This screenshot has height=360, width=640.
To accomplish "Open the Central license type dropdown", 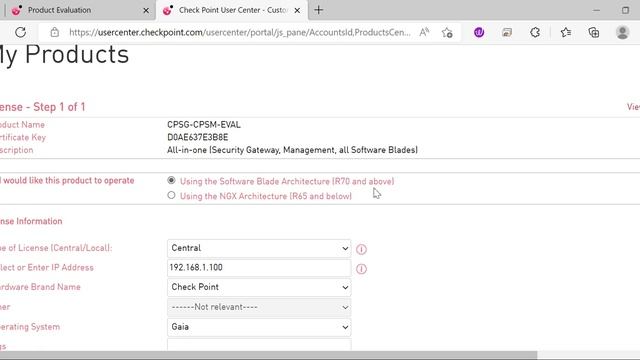I will (259, 248).
